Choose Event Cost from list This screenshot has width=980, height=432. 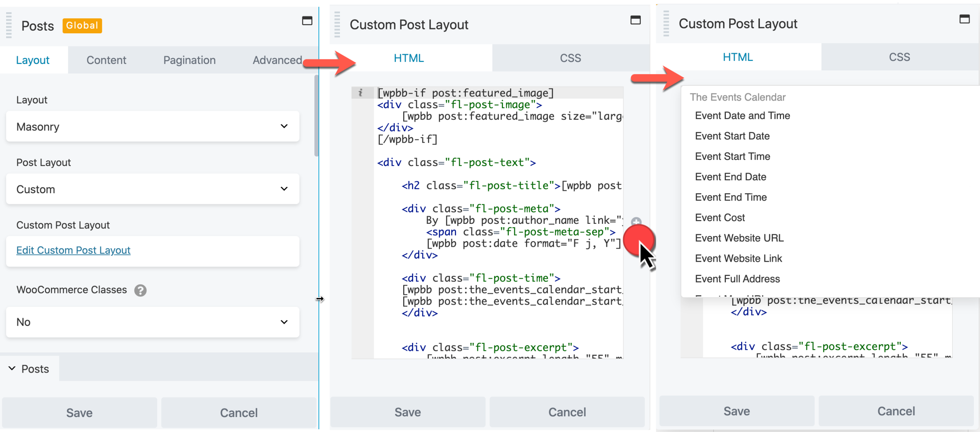pyautogui.click(x=720, y=217)
